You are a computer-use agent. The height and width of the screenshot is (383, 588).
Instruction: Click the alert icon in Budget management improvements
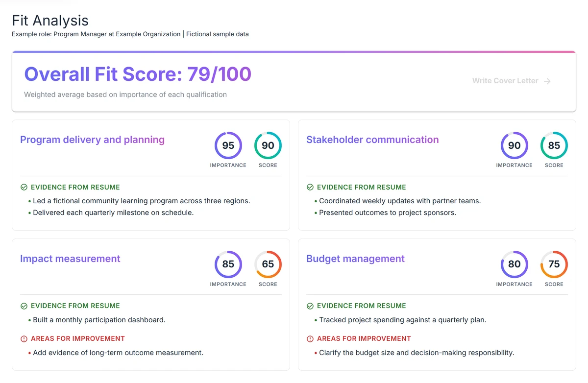point(310,339)
